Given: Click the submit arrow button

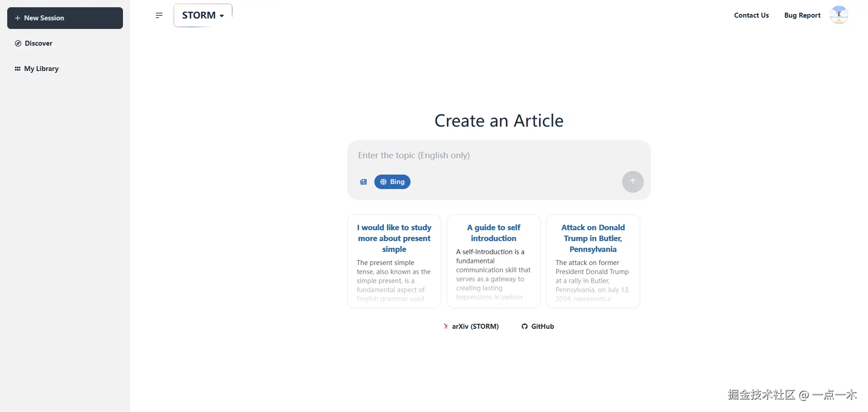Looking at the screenshot, I should click(632, 181).
